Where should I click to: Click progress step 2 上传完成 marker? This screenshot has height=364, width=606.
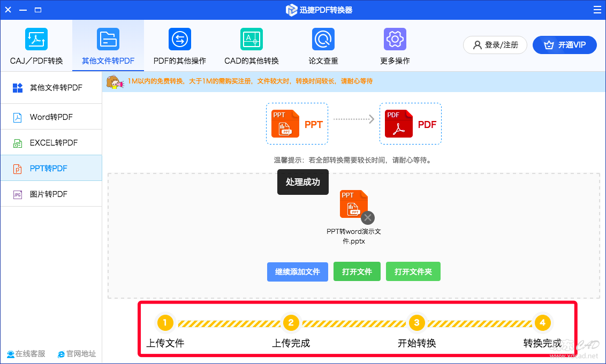tap(291, 322)
